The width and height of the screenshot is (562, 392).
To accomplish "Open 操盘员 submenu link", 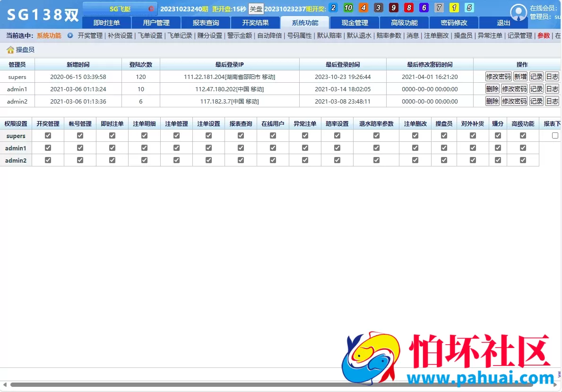I will coord(463,35).
